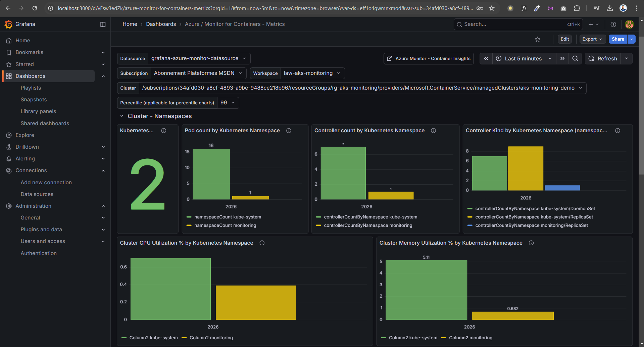Click the yellow monitoring bar in Pod count chart
Image resolution: width=644 pixels, height=347 pixels.
click(x=250, y=197)
